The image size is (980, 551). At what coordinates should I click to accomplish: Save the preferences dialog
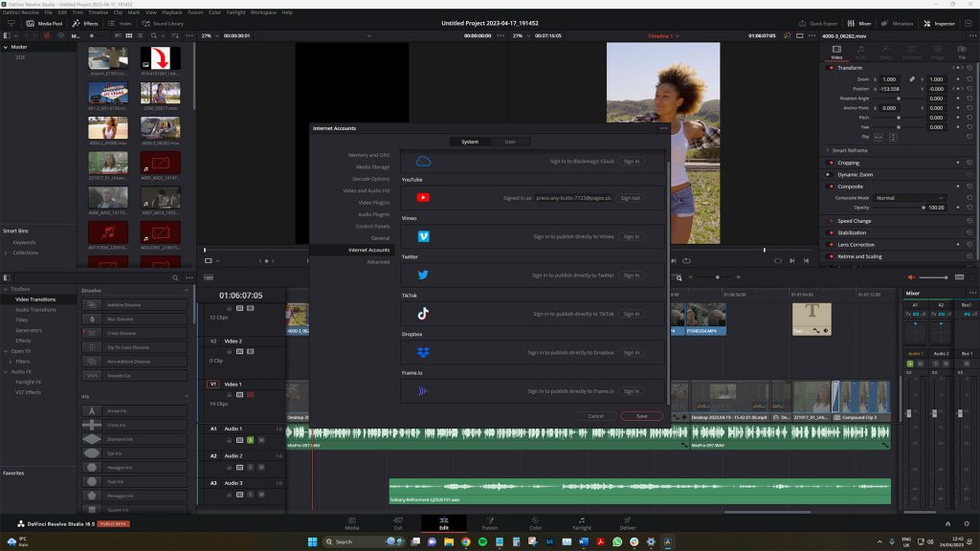click(642, 416)
